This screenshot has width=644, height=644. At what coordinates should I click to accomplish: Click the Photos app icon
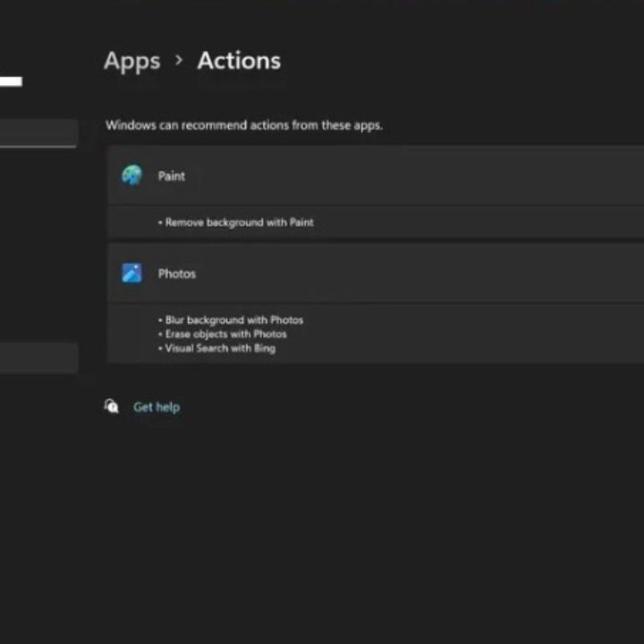coord(131,273)
